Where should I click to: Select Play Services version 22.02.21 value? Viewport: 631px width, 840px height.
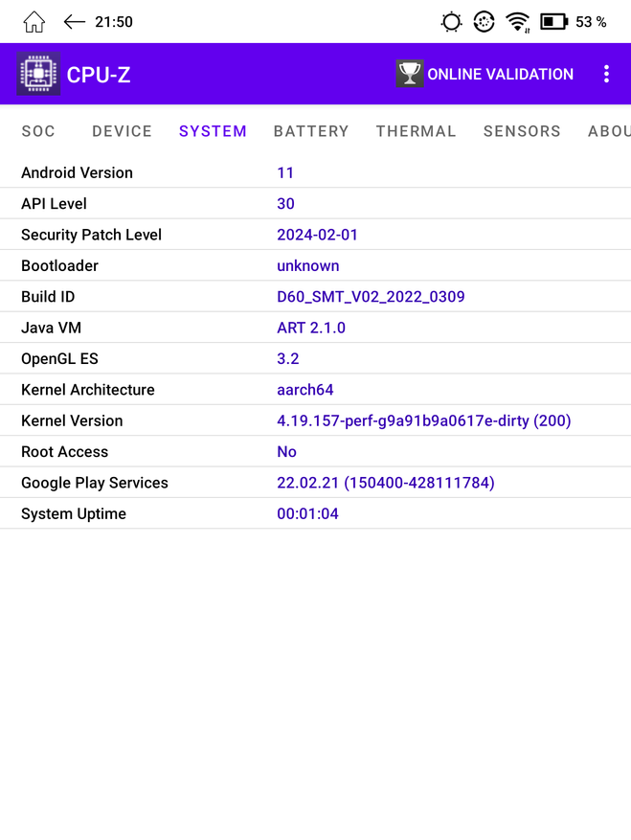pyautogui.click(x=386, y=483)
